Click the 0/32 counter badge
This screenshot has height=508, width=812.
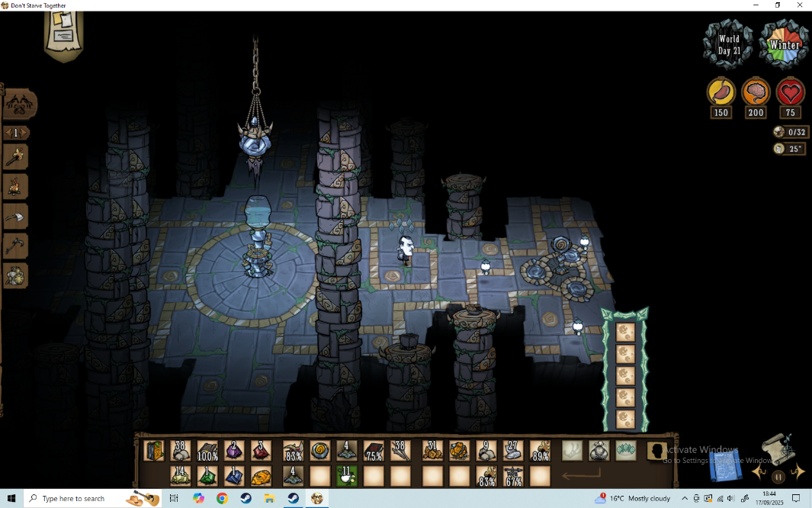[790, 132]
